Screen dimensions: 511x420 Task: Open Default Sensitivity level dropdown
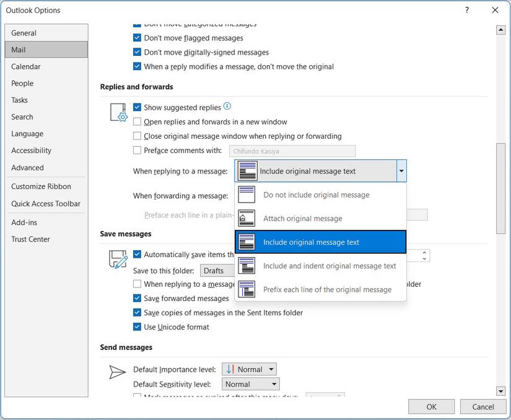click(251, 384)
